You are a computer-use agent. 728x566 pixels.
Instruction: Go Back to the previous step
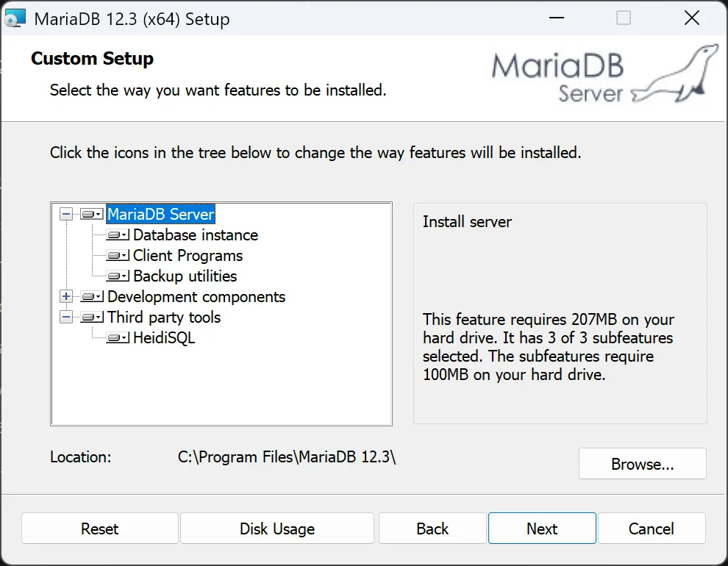pyautogui.click(x=432, y=529)
